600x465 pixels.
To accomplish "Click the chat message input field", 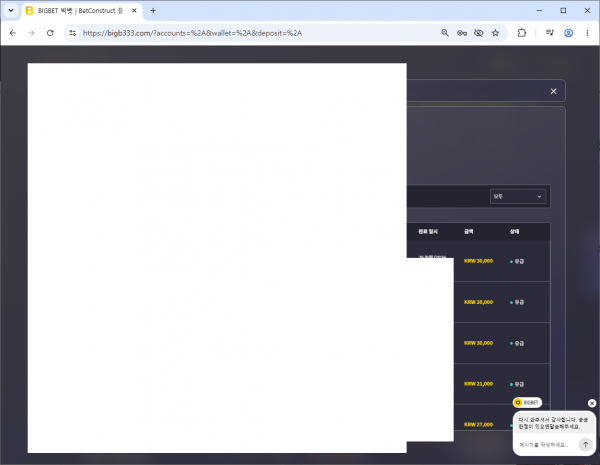I will [545, 445].
